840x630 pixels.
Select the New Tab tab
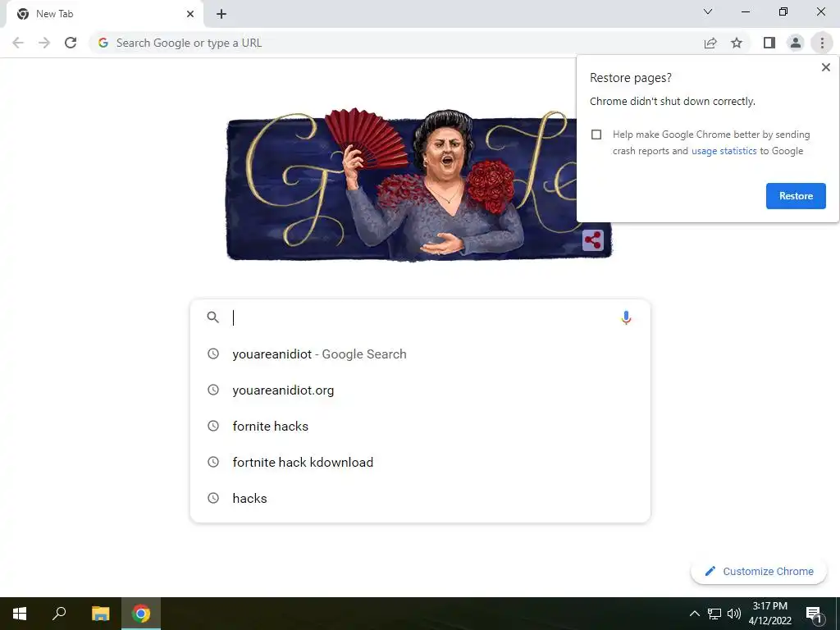pos(104,14)
